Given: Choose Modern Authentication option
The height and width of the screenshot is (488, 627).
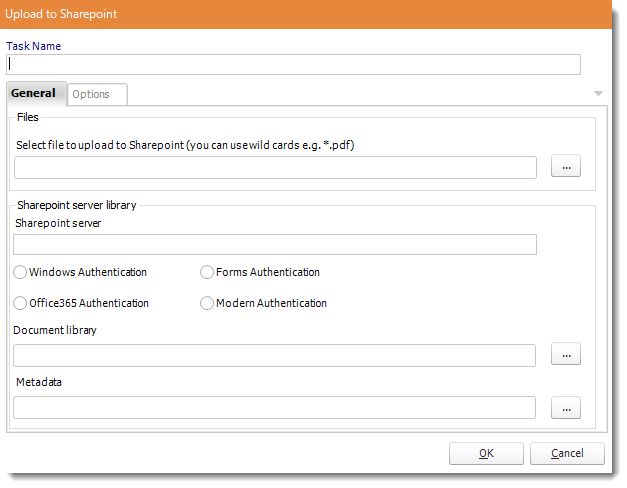Looking at the screenshot, I should (x=264, y=303).
